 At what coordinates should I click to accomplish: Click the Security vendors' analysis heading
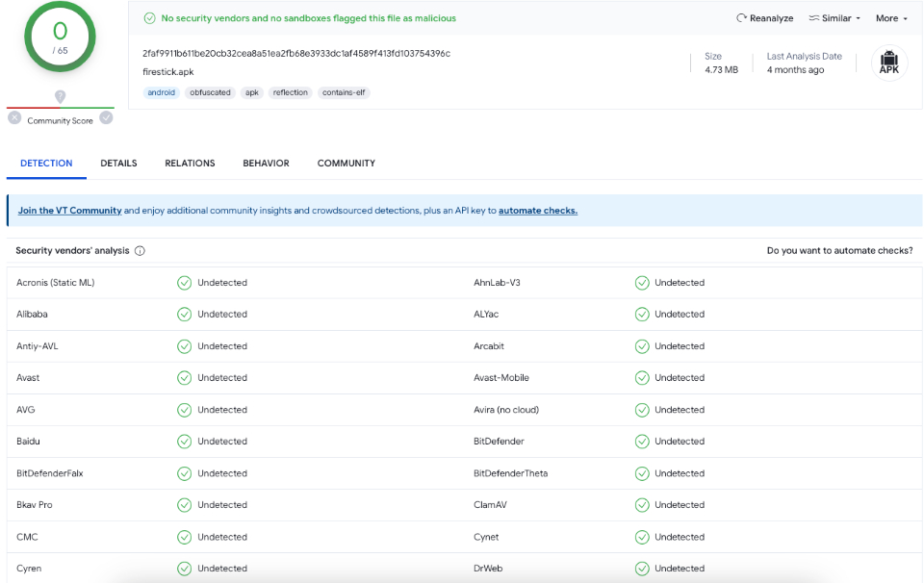click(x=72, y=250)
